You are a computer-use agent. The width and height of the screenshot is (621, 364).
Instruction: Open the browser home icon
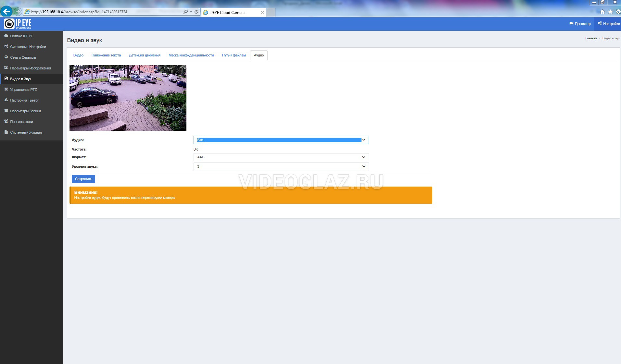point(602,12)
